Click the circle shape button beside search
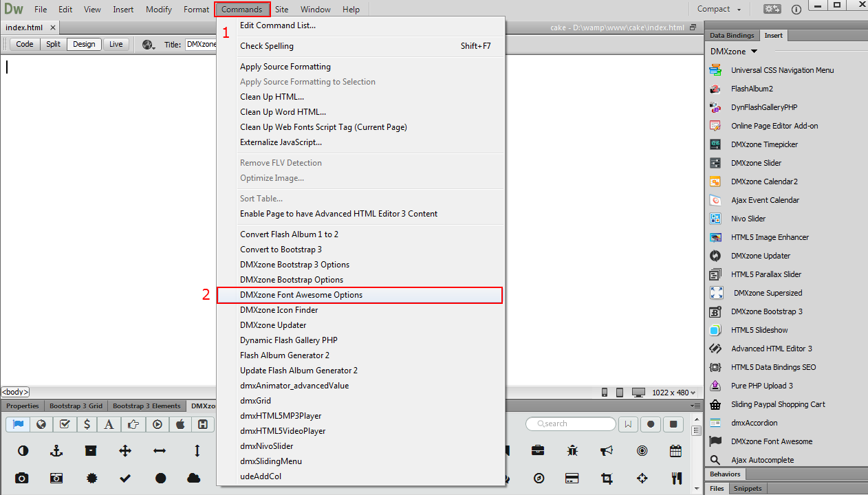The width and height of the screenshot is (868, 495). pos(651,424)
